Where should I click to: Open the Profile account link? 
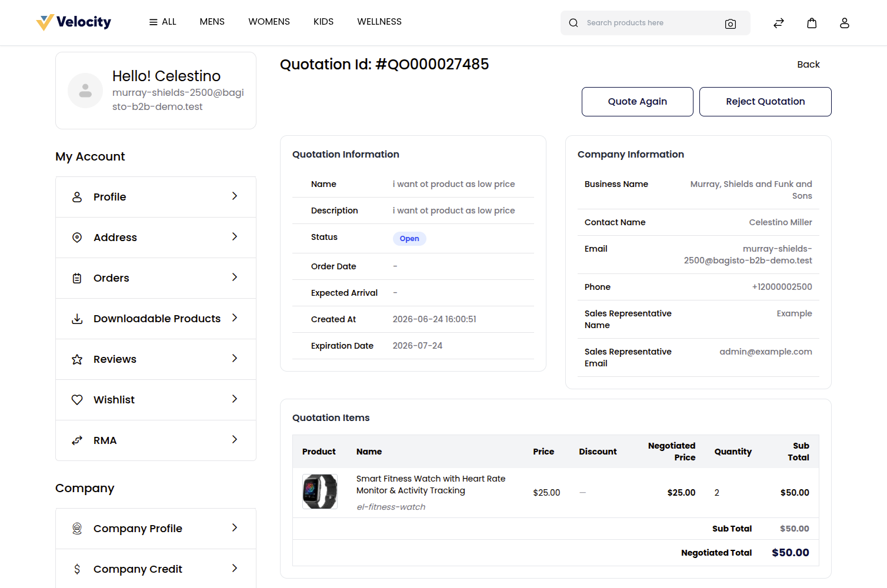tap(156, 197)
